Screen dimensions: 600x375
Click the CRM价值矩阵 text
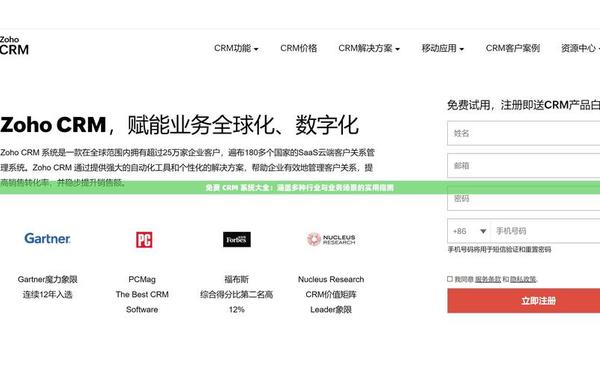pyautogui.click(x=331, y=294)
